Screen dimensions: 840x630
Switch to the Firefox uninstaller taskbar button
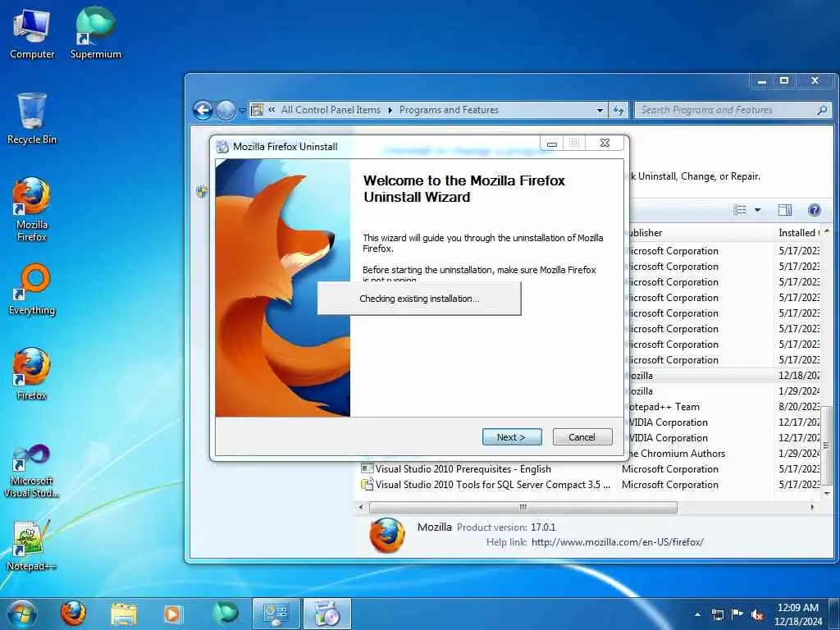pos(327,614)
